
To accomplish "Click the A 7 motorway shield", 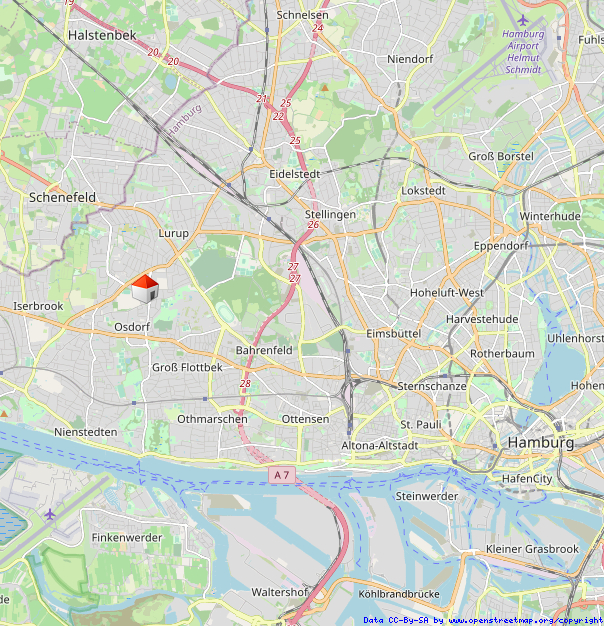I will (x=282, y=475).
